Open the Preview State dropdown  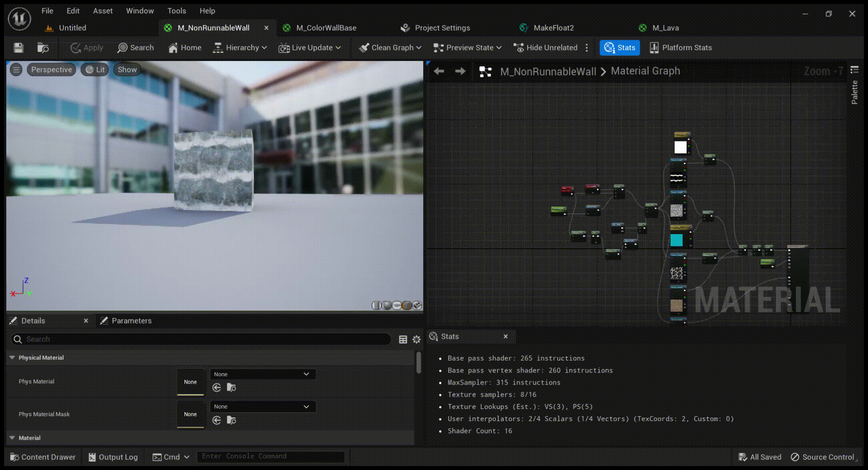[x=468, y=48]
